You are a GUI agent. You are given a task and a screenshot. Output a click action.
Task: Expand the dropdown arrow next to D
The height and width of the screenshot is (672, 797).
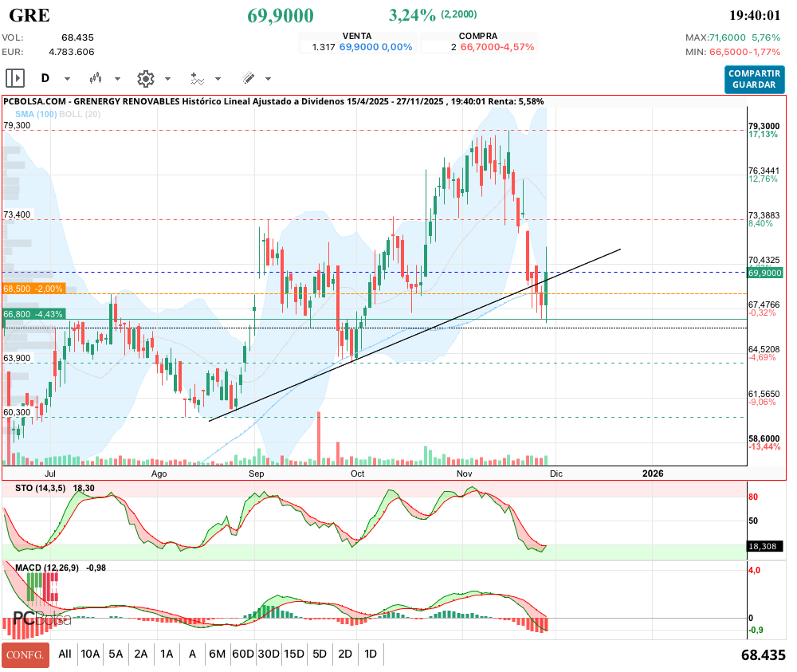[x=67, y=79]
